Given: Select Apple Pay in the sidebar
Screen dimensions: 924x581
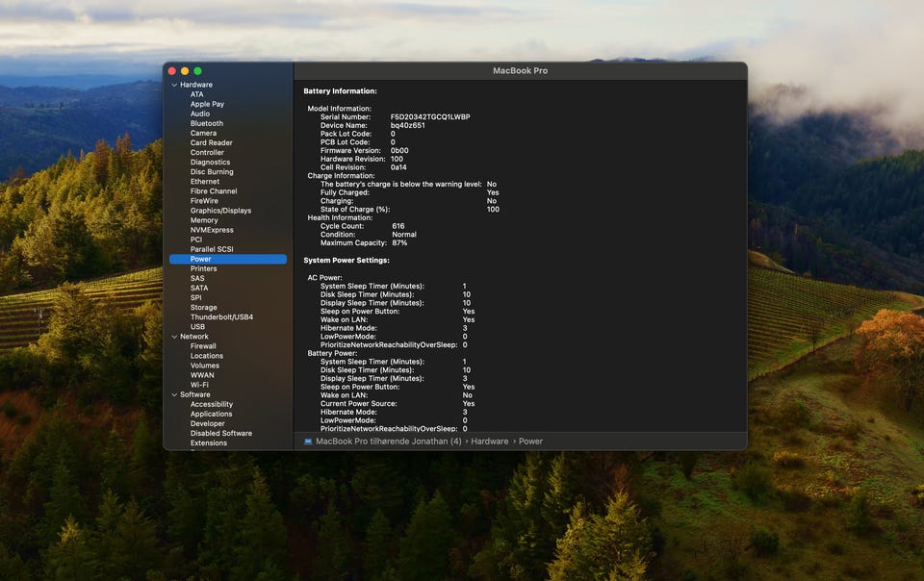Looking at the screenshot, I should (x=207, y=104).
